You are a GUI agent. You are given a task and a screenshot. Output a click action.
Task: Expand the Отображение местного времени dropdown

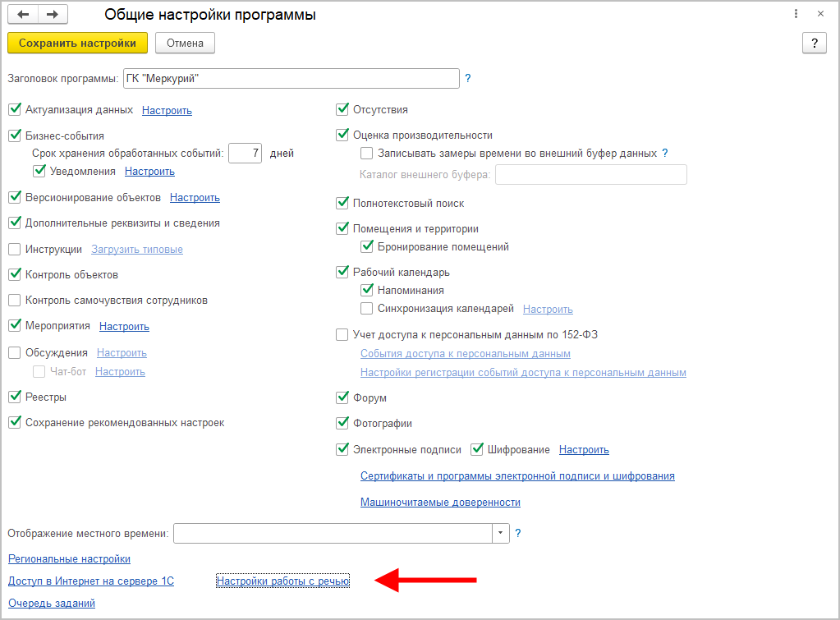coord(501,534)
